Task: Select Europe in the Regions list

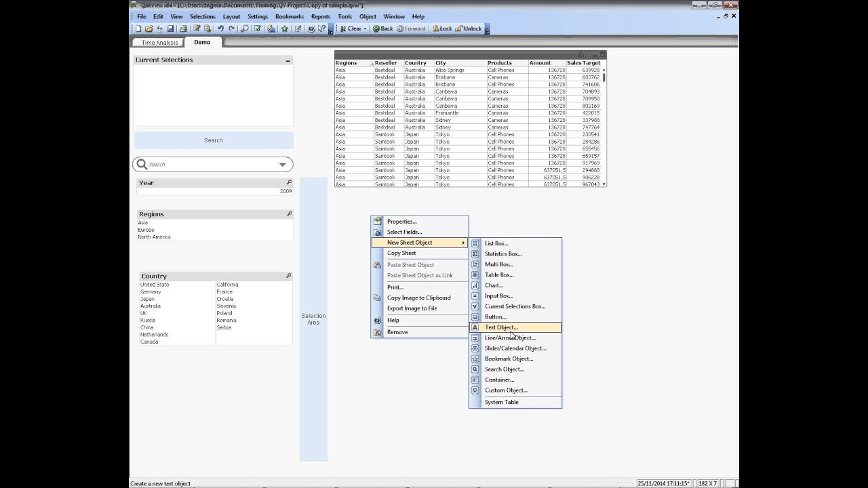Action: (214, 230)
